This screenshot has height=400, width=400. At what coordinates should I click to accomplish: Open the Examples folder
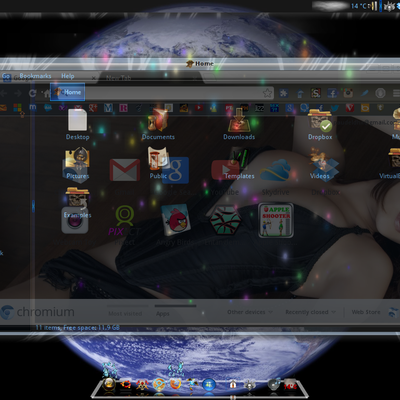tap(78, 203)
